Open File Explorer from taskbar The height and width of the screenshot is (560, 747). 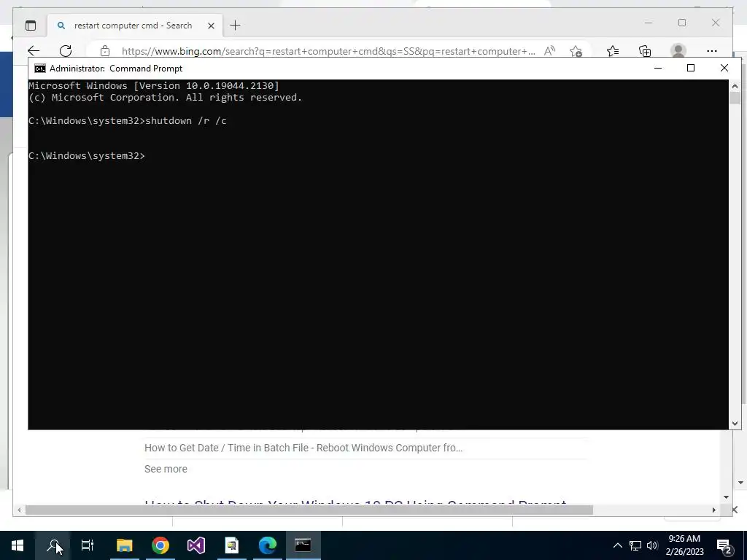[x=124, y=545]
